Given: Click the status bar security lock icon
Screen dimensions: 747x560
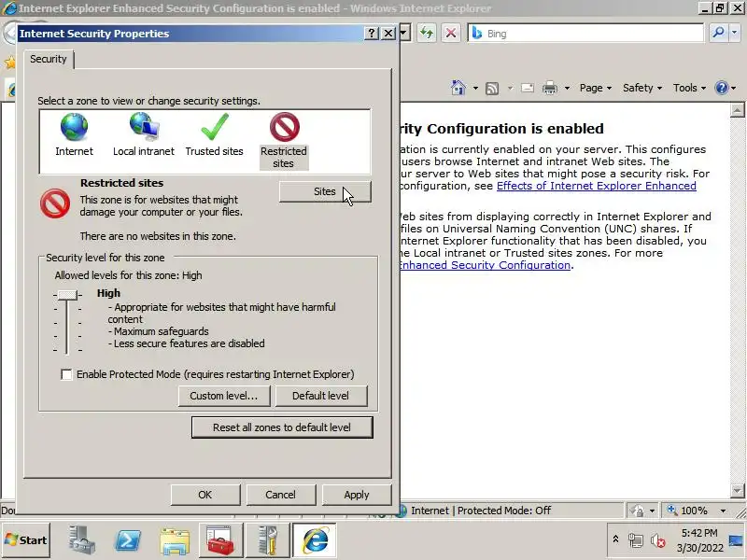Looking at the screenshot, I should 637,511.
